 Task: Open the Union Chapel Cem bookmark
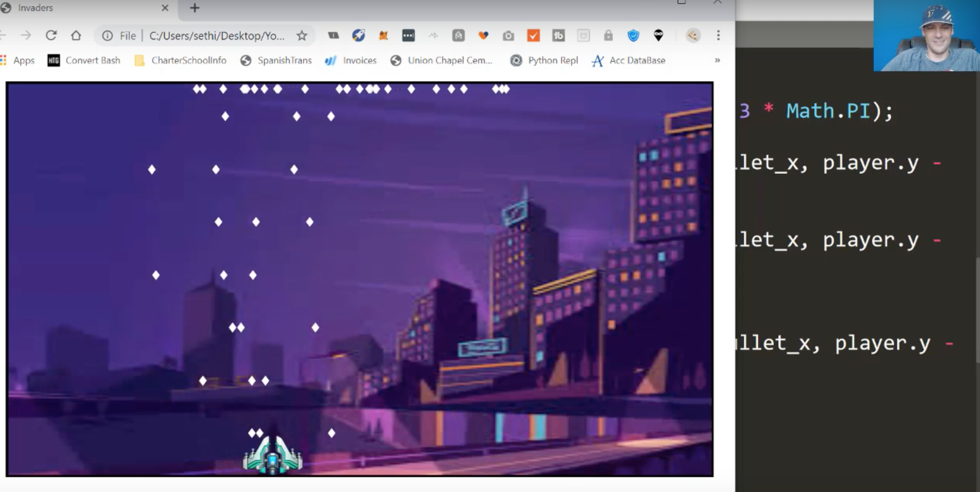[442, 60]
